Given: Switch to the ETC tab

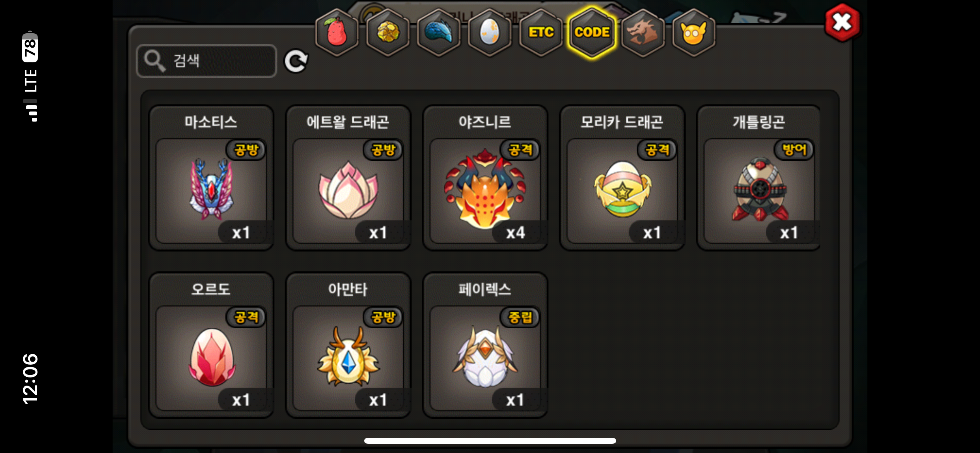Looking at the screenshot, I should pyautogui.click(x=541, y=33).
